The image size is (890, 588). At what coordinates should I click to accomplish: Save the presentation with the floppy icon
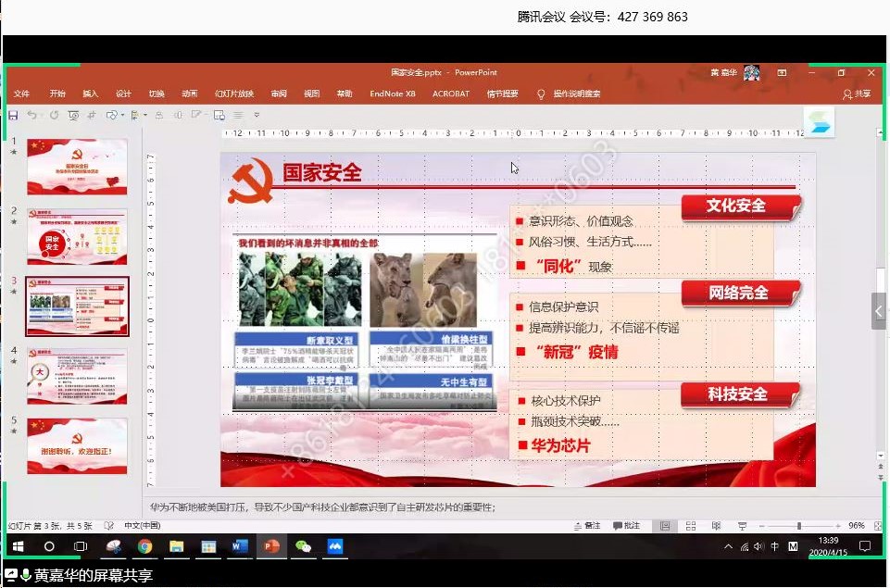click(x=13, y=115)
